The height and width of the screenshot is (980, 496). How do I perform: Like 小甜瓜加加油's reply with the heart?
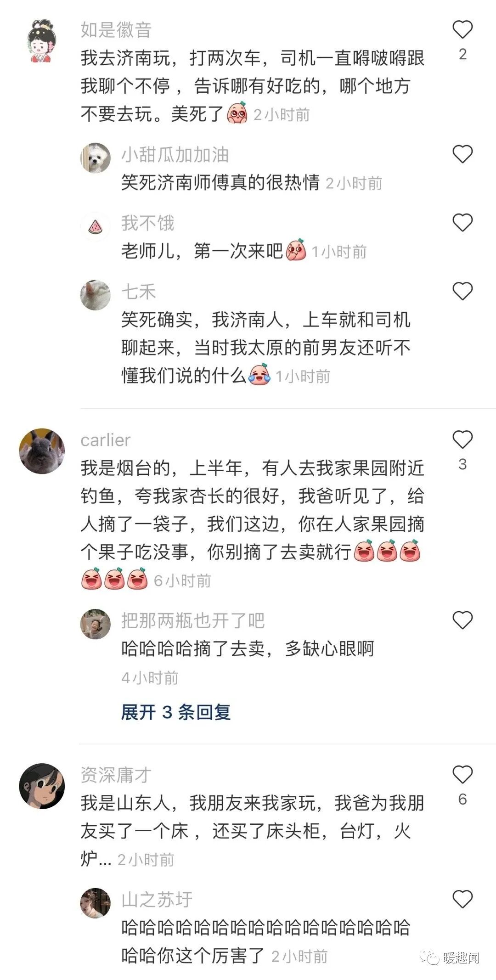(x=462, y=154)
